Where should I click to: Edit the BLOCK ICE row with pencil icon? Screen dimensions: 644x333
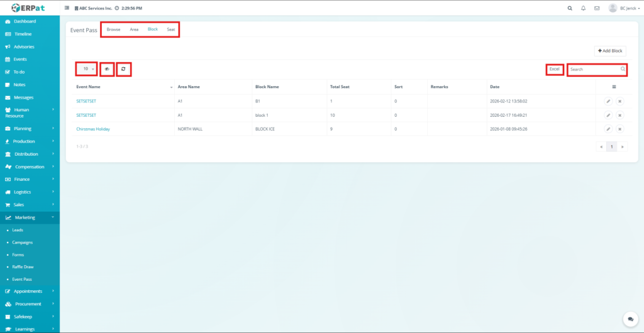click(608, 129)
